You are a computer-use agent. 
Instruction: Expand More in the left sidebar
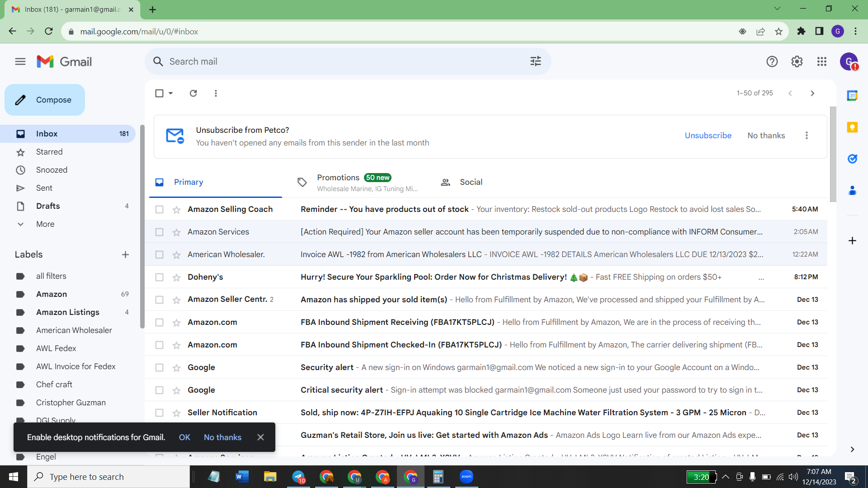point(45,224)
